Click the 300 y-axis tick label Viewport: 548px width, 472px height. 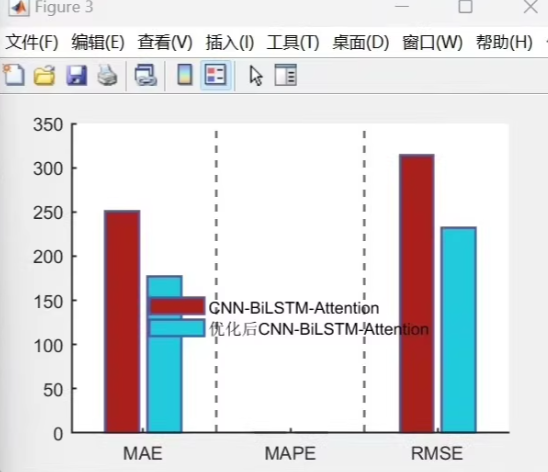[x=48, y=169]
